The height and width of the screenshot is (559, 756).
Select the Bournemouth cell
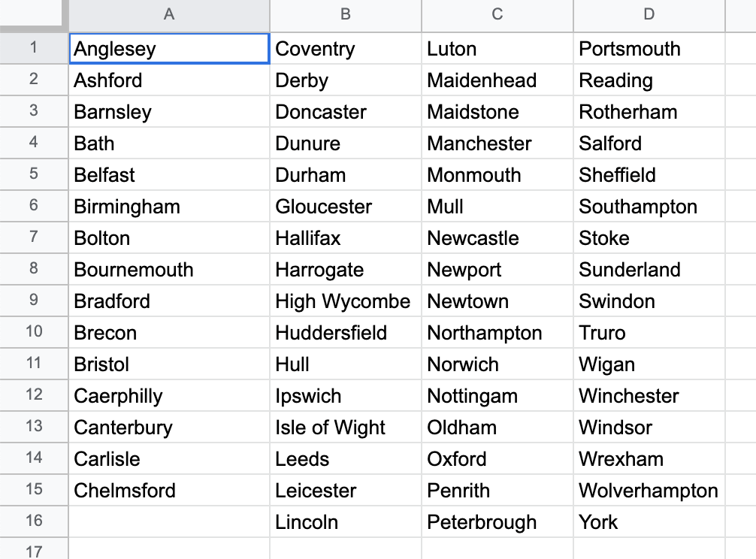point(169,270)
